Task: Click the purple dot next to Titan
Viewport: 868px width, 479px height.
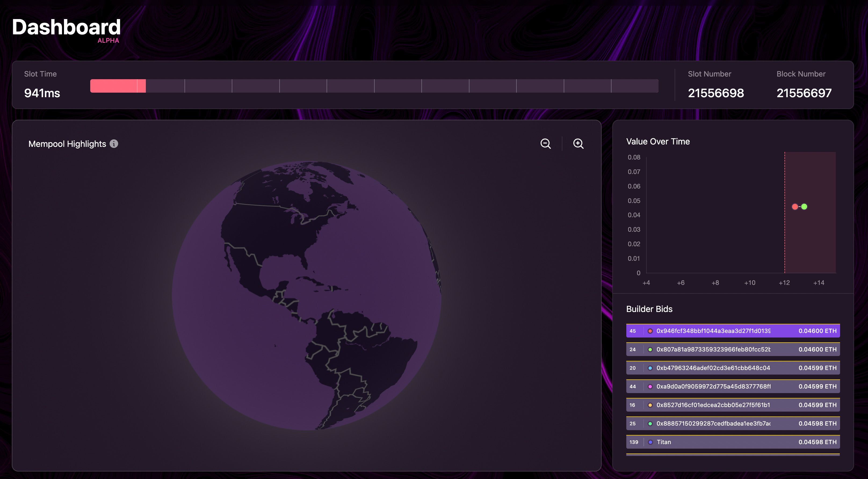Action: point(650,442)
